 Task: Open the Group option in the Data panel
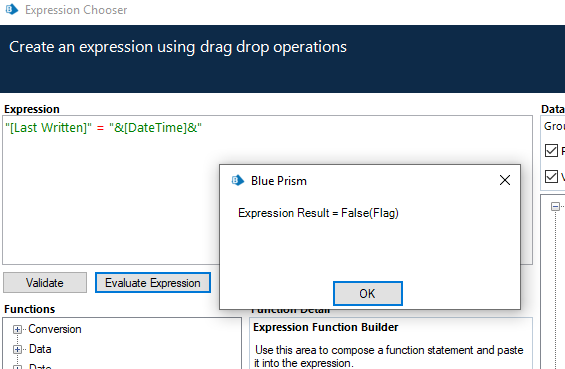554,126
